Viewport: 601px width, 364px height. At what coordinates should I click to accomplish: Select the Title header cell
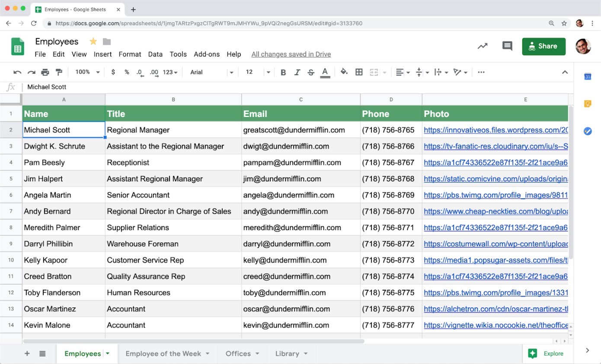point(173,114)
